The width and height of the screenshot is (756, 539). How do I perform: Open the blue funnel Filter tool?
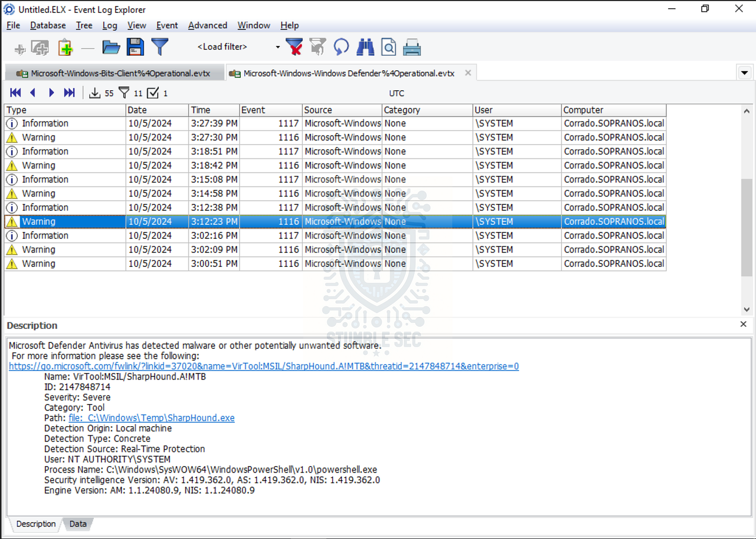pos(160,47)
